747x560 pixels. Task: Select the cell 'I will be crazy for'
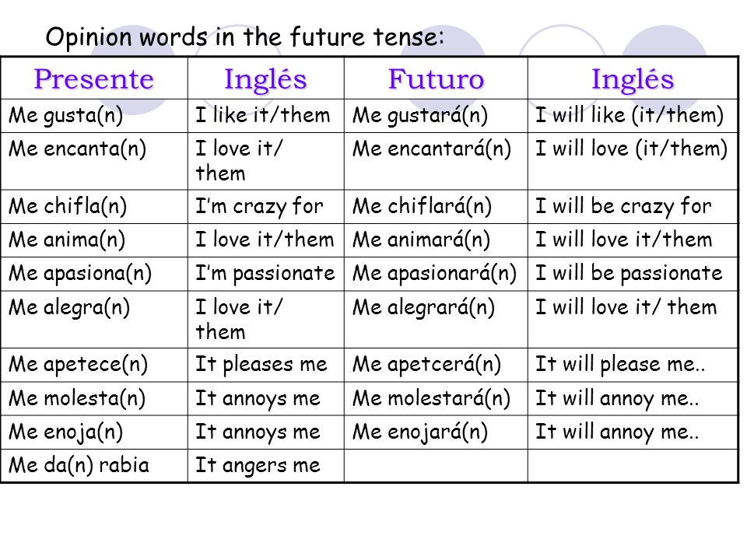633,207
